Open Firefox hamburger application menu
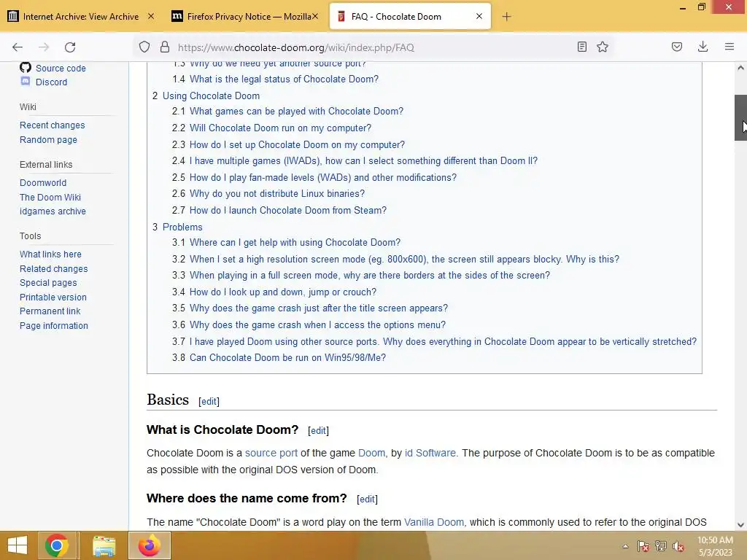The width and height of the screenshot is (747, 560). [729, 47]
